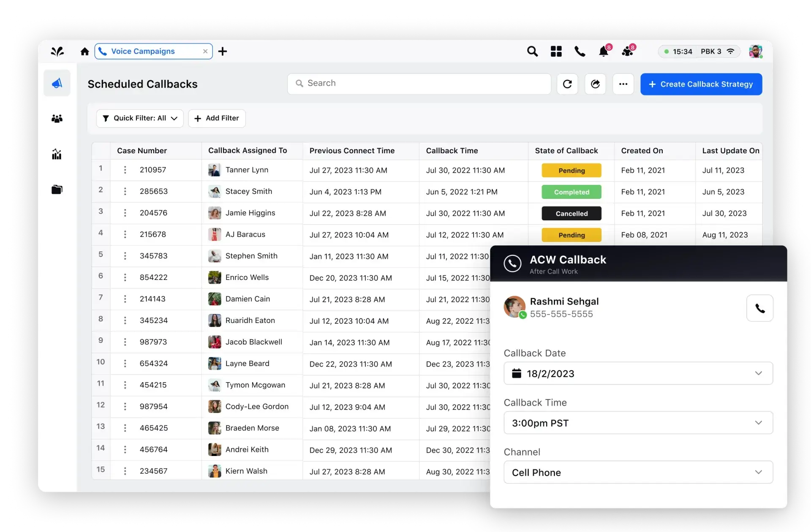The height and width of the screenshot is (532, 811).
Task: Open the Home icon in the top bar
Action: tap(84, 51)
